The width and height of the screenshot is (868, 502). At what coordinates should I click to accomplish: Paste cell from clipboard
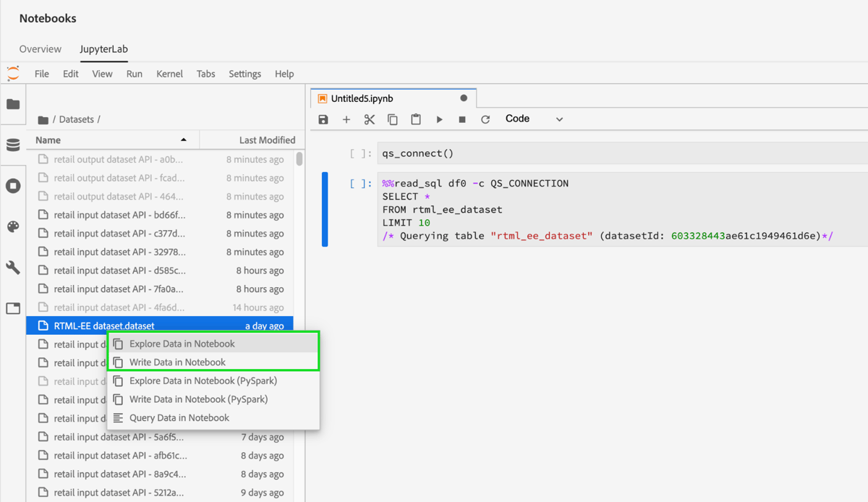(416, 119)
